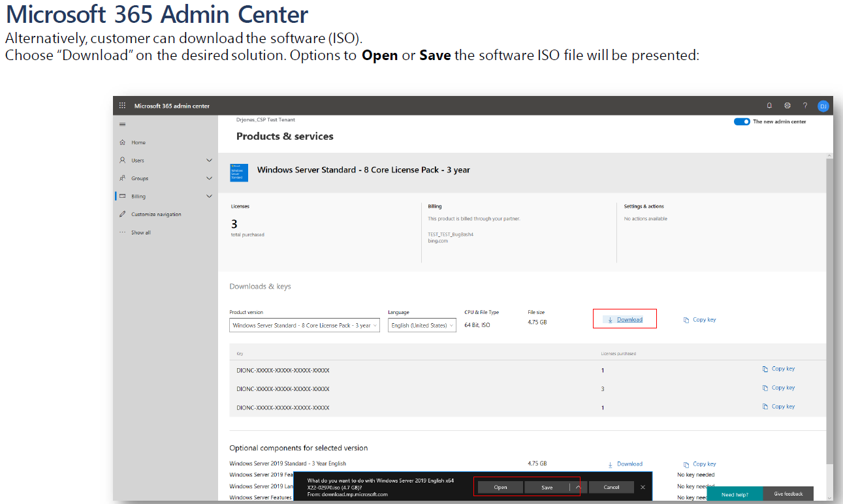Click Save in the download prompt
This screenshot has height=504, width=843.
[x=547, y=487]
